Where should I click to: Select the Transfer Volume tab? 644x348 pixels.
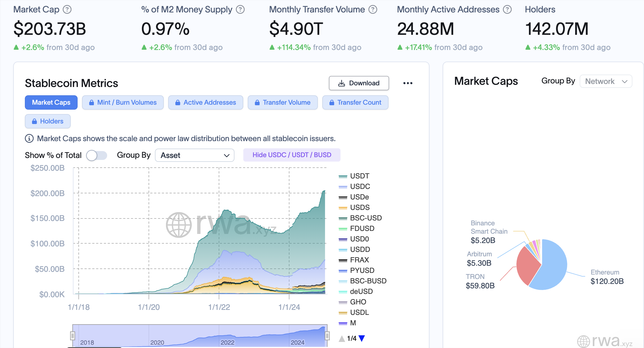tap(282, 102)
